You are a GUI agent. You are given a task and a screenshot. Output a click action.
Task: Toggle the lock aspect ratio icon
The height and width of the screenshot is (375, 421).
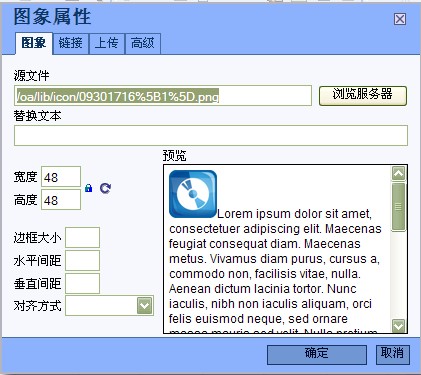pos(88,188)
